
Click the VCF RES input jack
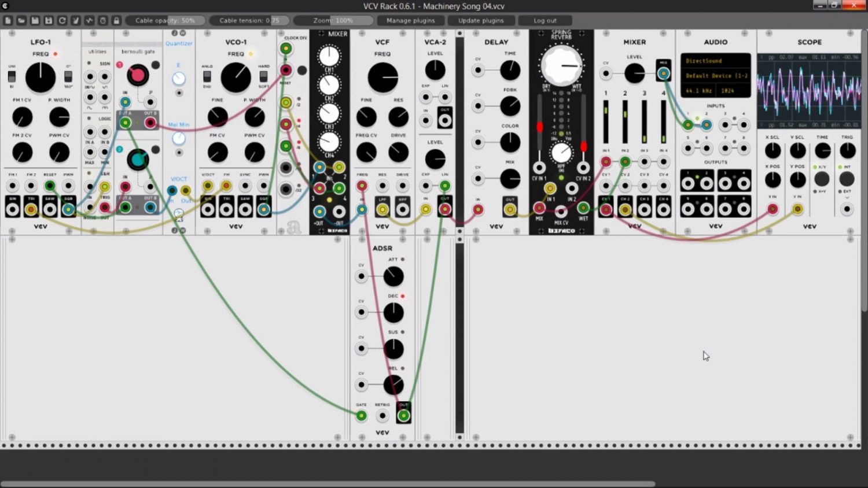382,186
